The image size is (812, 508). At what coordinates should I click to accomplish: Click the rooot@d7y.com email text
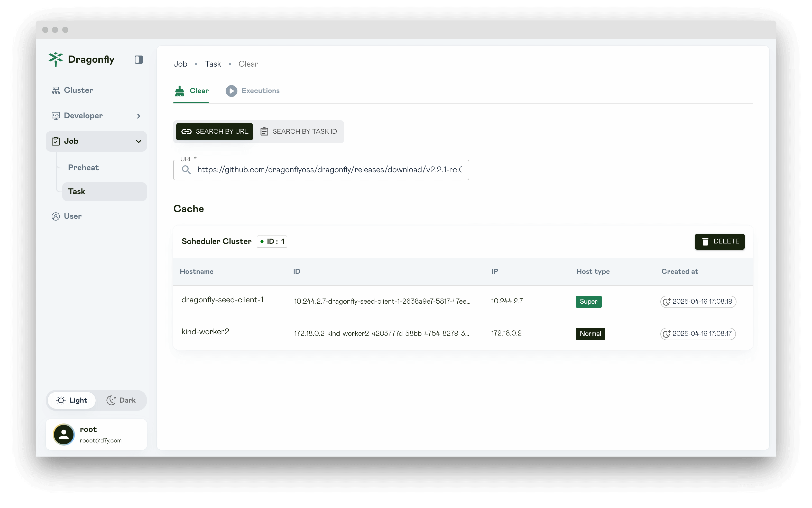101,441
